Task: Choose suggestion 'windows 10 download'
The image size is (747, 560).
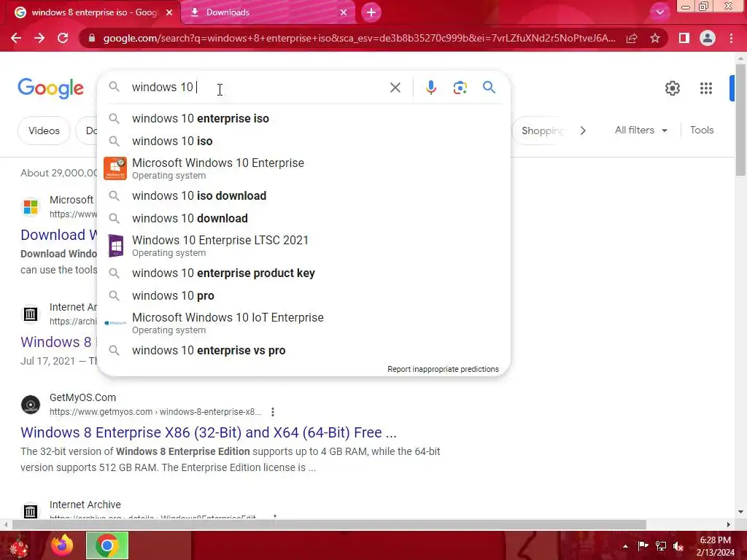Action: (x=303, y=218)
